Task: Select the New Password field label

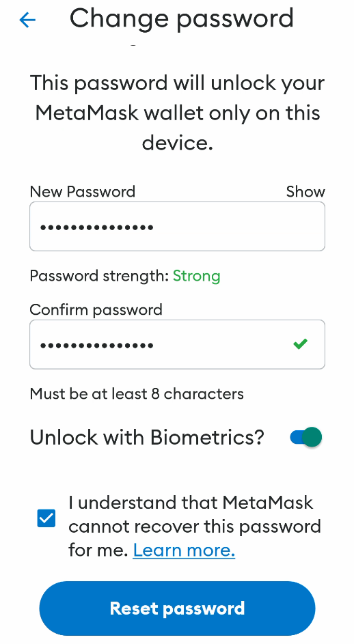Action: click(83, 192)
